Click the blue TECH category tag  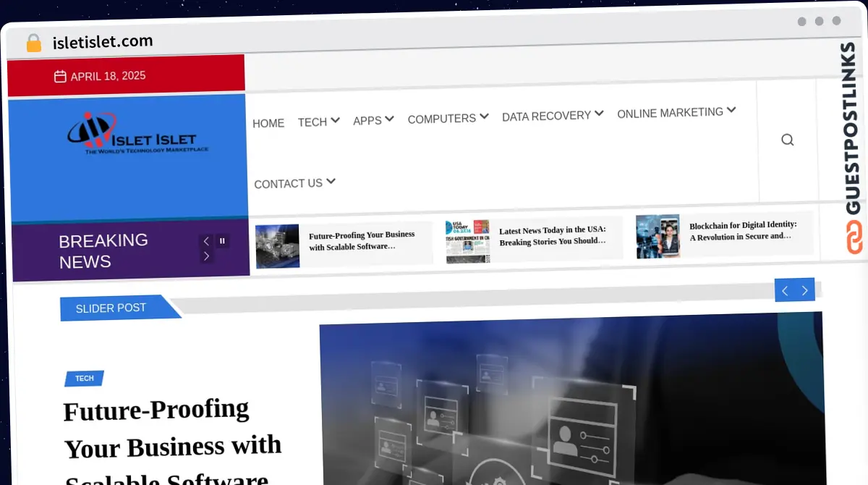tap(85, 379)
